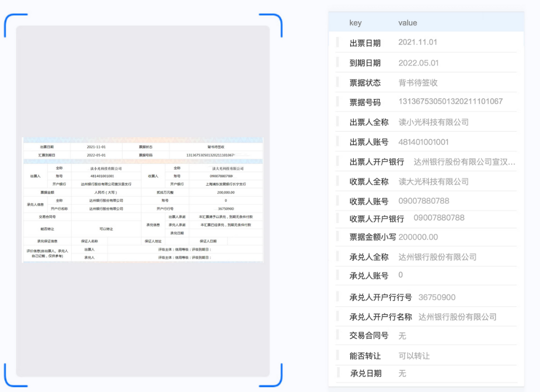Select the 承兑人开户行名称 value 达州银行股份有限公司
540x392 pixels.
click(x=457, y=317)
